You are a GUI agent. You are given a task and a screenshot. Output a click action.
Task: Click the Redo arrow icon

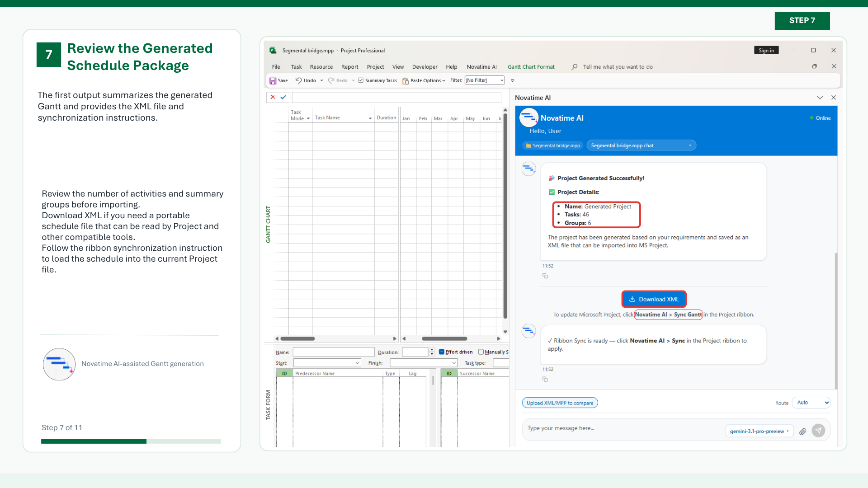coord(331,80)
